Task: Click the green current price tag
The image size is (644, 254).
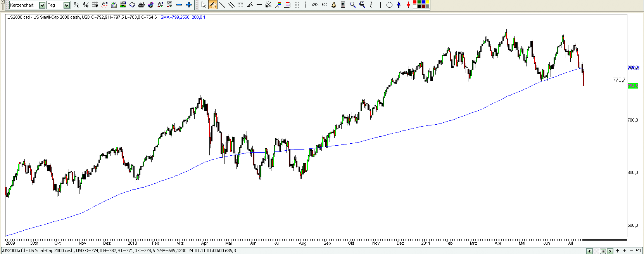Action: tap(633, 86)
